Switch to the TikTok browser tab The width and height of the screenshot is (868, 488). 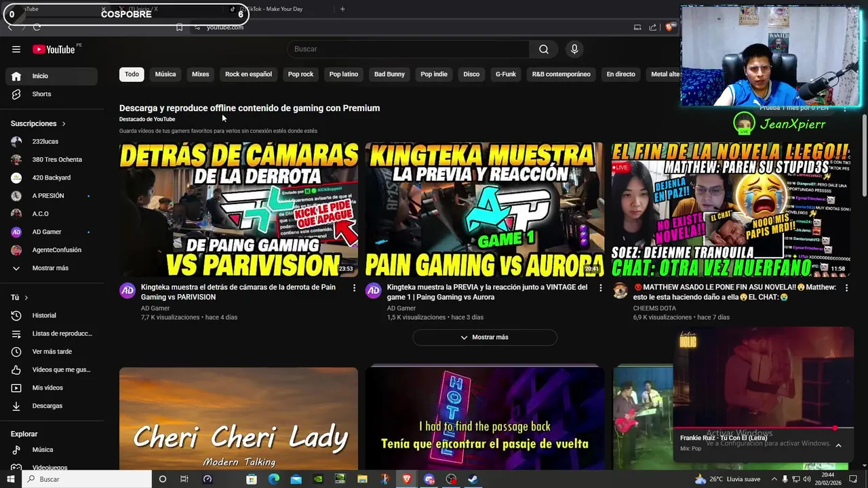pos(278,9)
